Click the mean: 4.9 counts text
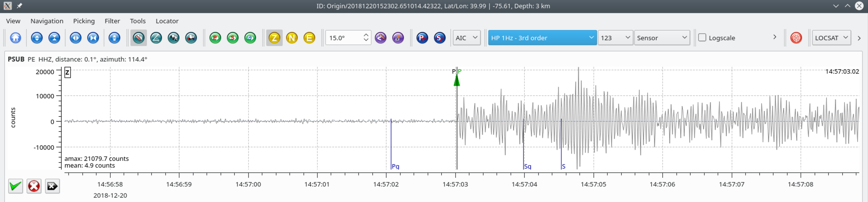868x202 pixels. [x=90, y=165]
